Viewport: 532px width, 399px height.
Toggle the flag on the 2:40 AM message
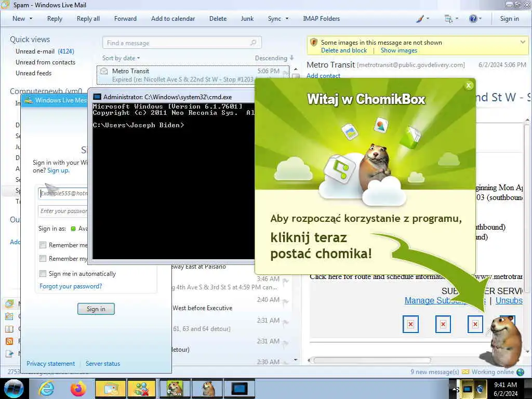tap(286, 302)
